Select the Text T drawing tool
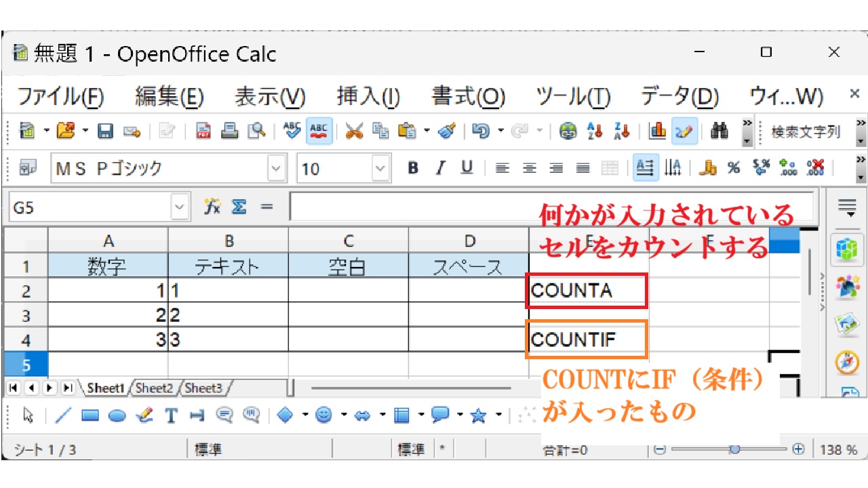 click(x=171, y=415)
